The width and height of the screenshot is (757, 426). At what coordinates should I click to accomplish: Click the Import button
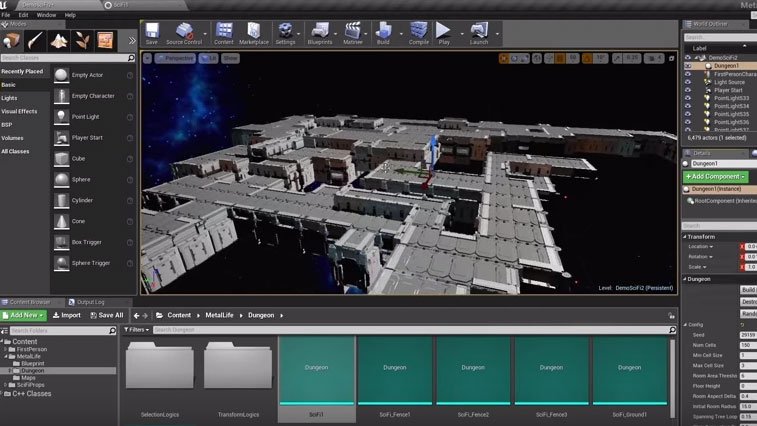pos(67,315)
